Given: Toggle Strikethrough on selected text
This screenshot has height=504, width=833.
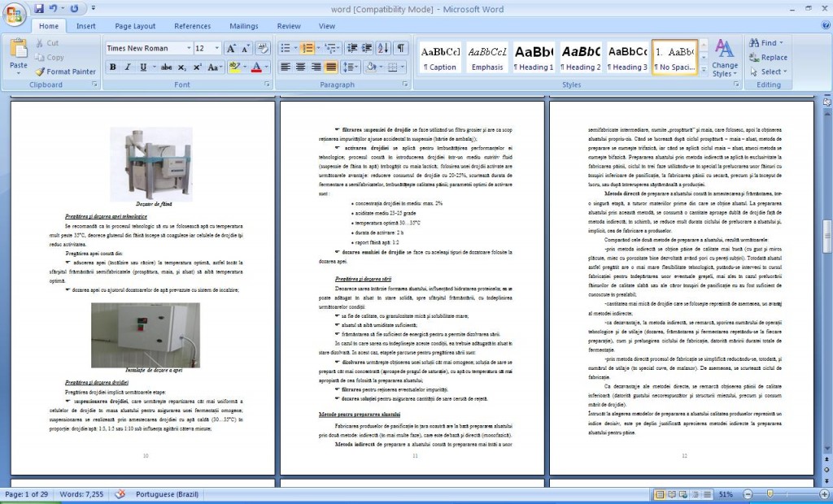Looking at the screenshot, I should [x=166, y=67].
